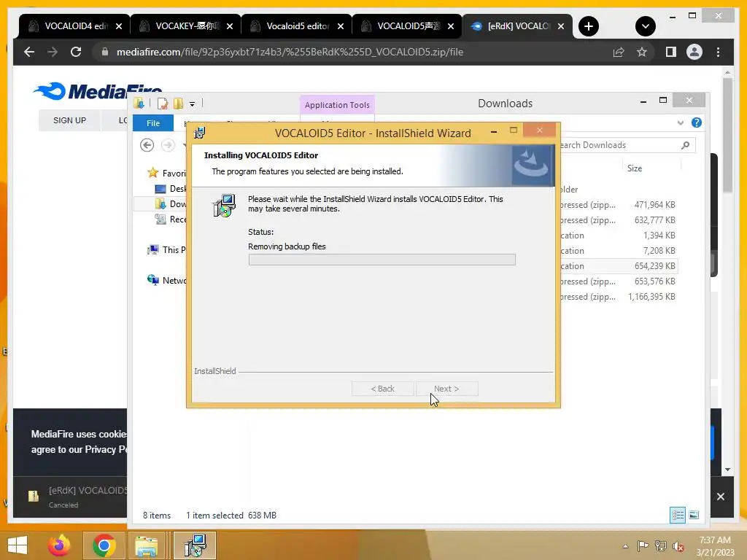This screenshot has width=747, height=560.
Task: Click the Back button in InstallShield Wizard
Action: point(382,389)
